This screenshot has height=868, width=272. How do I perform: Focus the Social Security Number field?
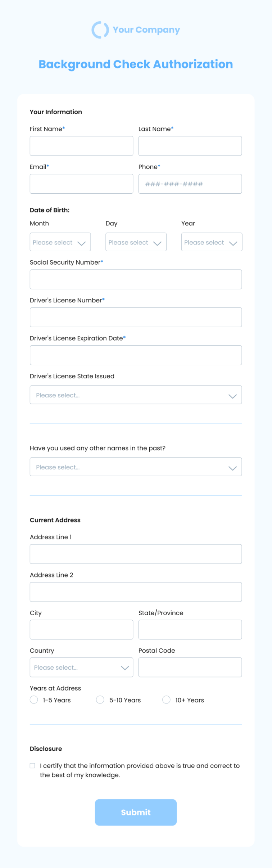(136, 279)
